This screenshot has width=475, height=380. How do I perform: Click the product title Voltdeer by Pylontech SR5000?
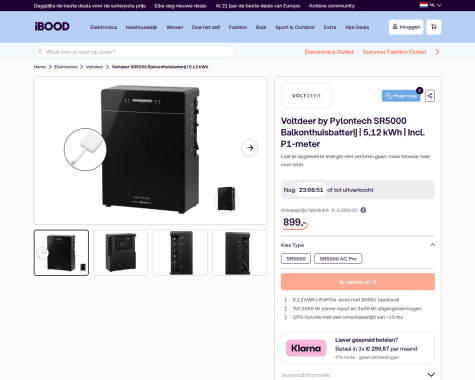(353, 132)
